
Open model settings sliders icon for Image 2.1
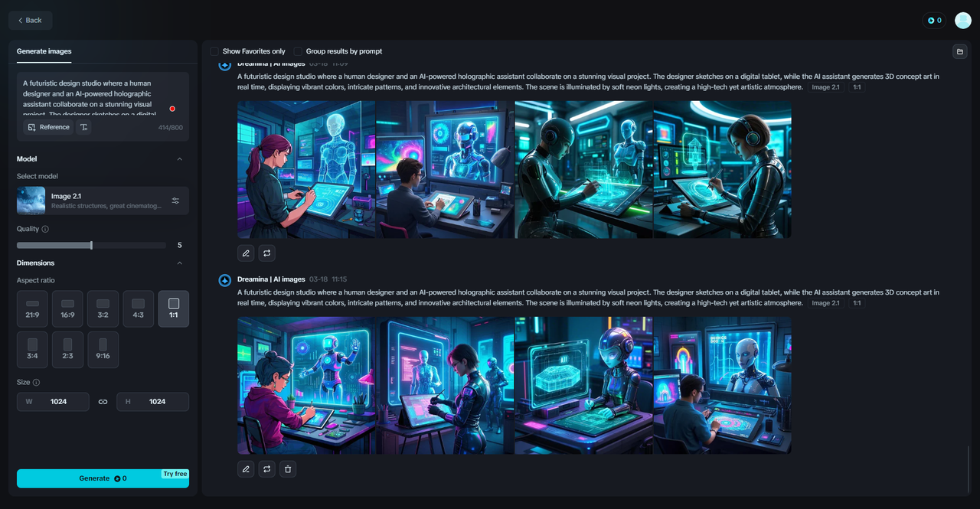(x=175, y=201)
